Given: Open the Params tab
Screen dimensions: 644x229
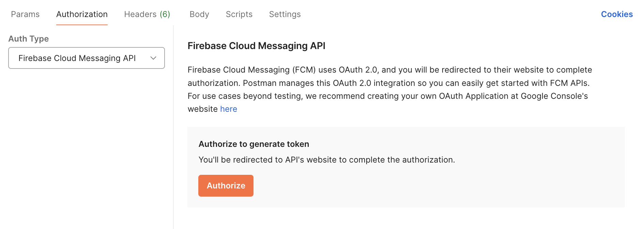Looking at the screenshot, I should [x=25, y=14].
